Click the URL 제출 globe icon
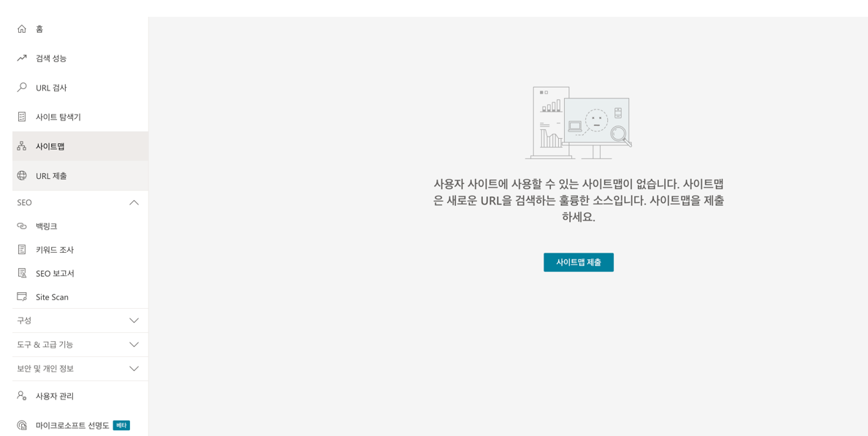The width and height of the screenshot is (868, 436). tap(22, 175)
